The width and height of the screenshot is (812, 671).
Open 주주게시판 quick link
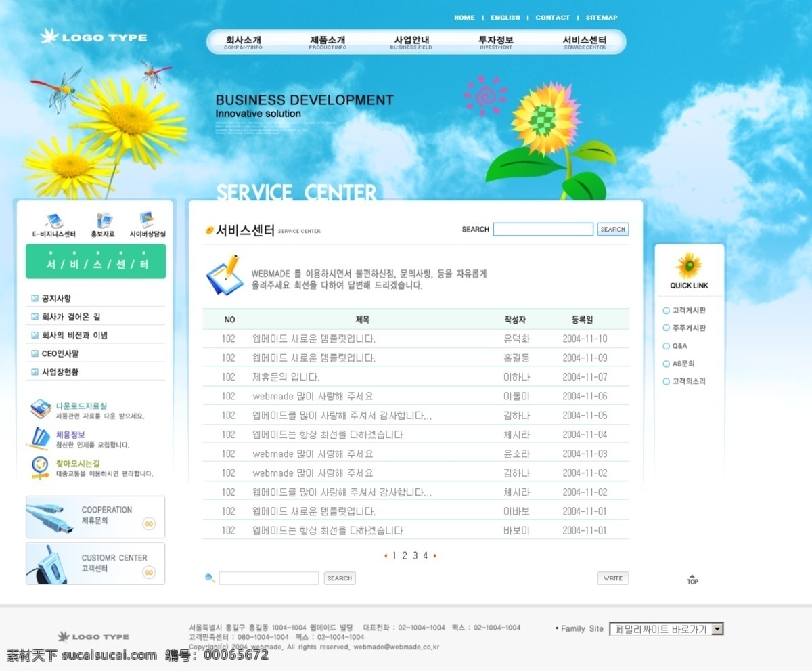pos(689,328)
